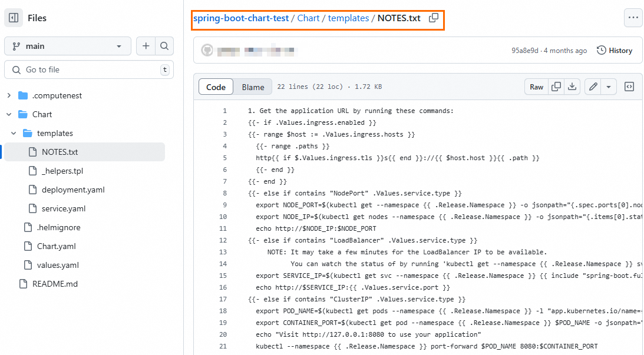Viewport: 644px width, 355px height.
Task: Click the search files magnifier icon
Action: pos(164,46)
